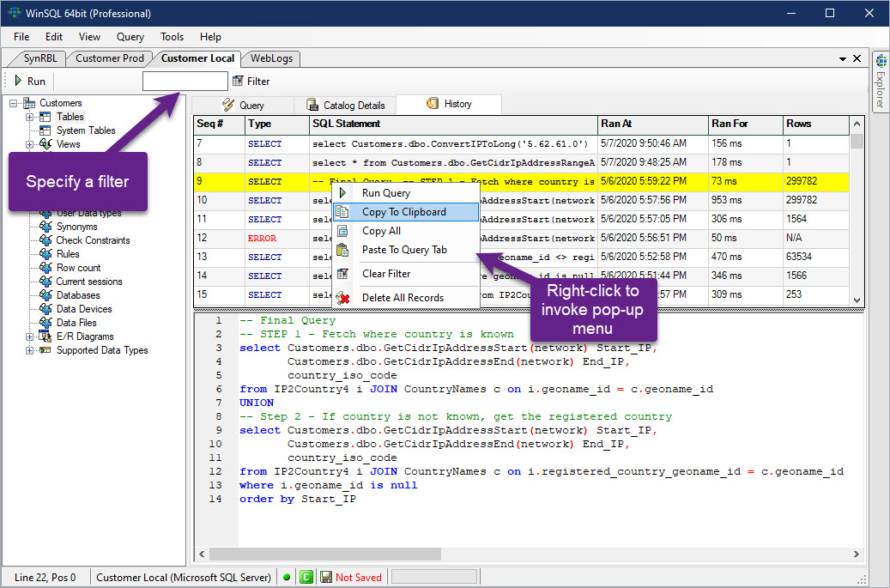Sort history by Type column
This screenshot has height=588, width=890.
[277, 124]
